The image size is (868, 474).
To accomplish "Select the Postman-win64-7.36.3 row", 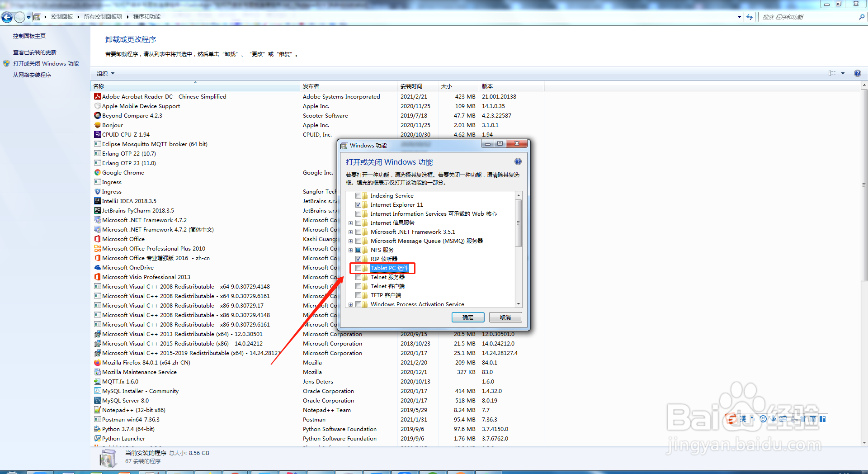I will pyautogui.click(x=317, y=419).
